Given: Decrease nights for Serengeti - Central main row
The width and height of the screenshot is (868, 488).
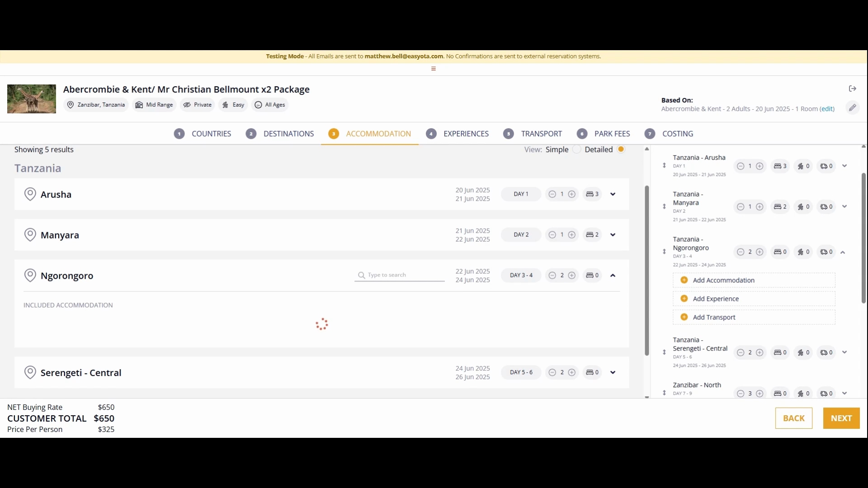Looking at the screenshot, I should [x=552, y=373].
